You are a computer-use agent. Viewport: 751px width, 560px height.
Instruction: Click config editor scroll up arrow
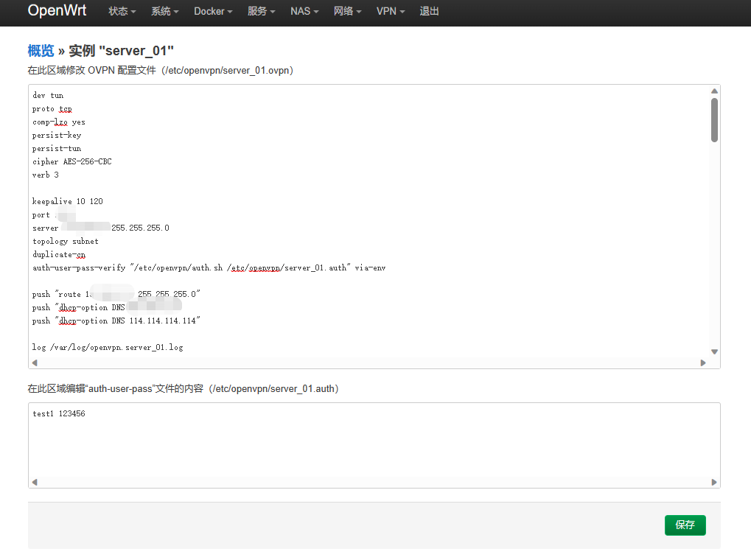(x=714, y=91)
